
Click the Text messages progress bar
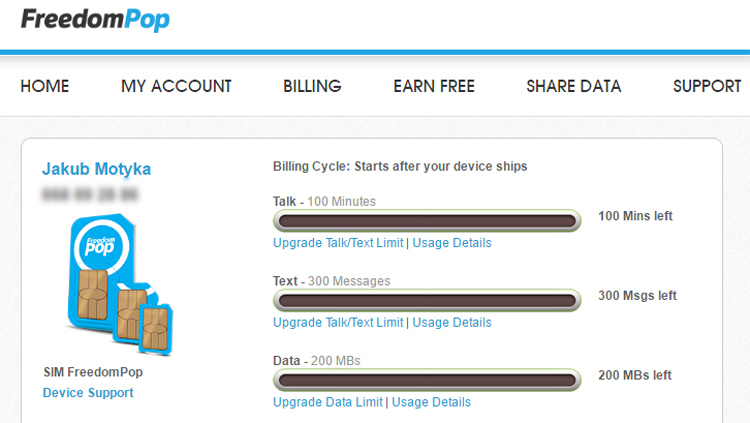(x=427, y=301)
